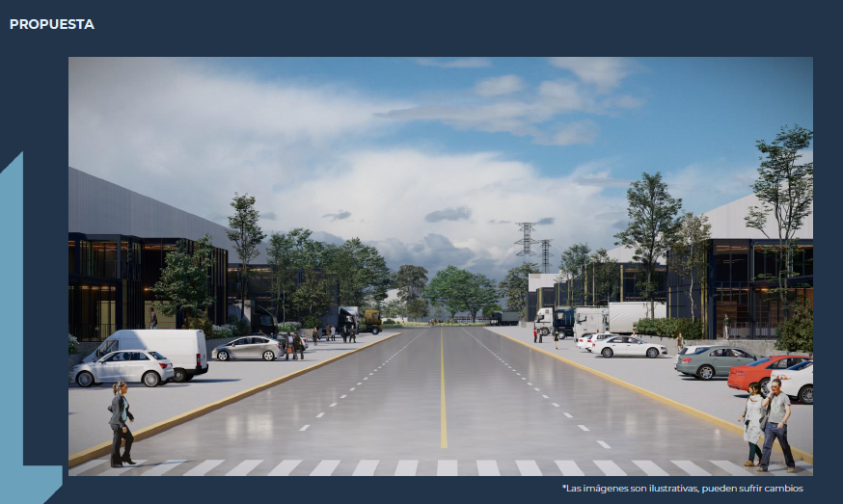The height and width of the screenshot is (504, 843).
Task: Click the tall tree at far right
Action: (783, 193)
